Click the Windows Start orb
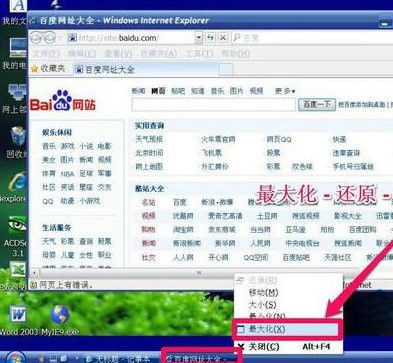The height and width of the screenshot is (363, 393). [x=15, y=357]
